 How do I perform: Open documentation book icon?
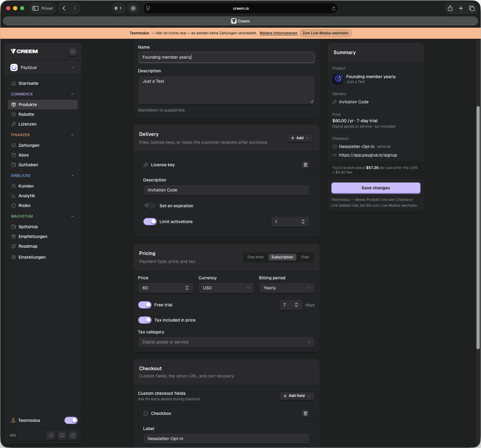point(62,435)
